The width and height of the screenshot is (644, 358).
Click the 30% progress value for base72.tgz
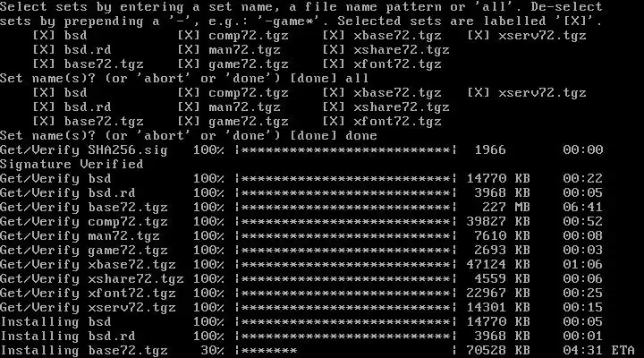(x=212, y=351)
